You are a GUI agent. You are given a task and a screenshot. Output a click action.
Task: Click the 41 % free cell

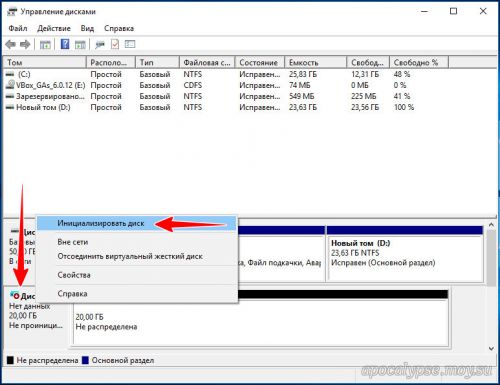(402, 96)
